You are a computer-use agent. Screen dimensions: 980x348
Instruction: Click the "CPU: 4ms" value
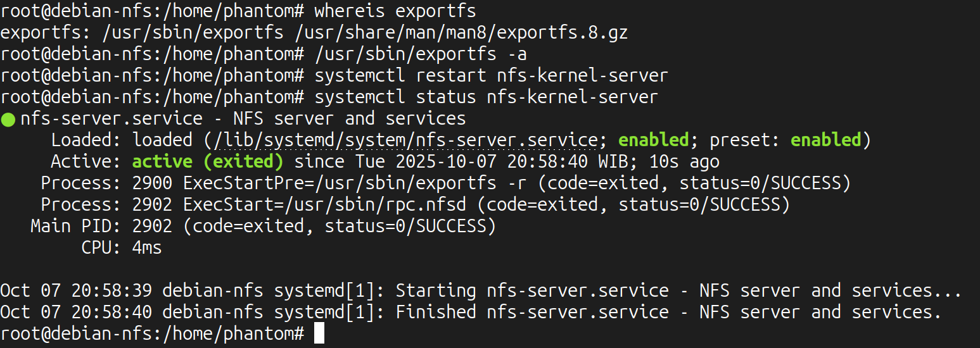click(x=147, y=247)
